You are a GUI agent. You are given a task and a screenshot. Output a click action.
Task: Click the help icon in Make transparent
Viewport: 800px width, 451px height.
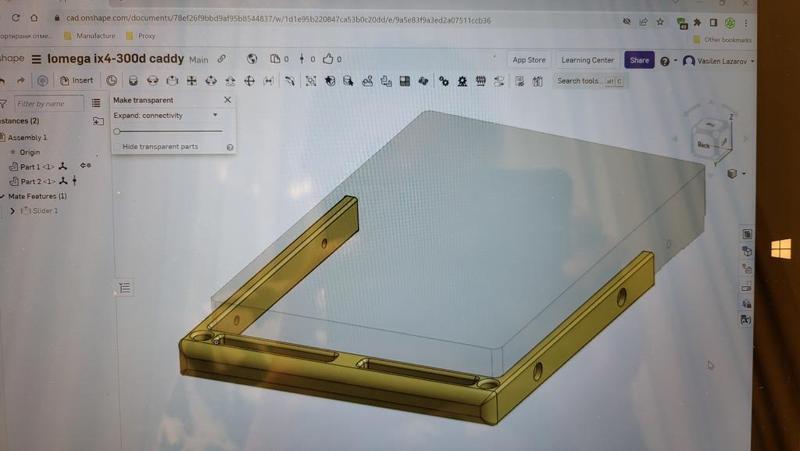230,147
